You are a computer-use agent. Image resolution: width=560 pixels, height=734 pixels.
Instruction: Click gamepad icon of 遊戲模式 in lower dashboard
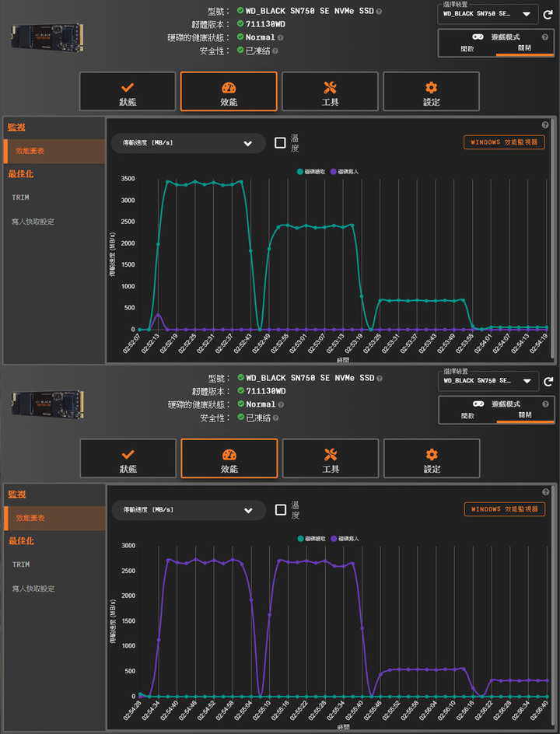click(x=478, y=404)
